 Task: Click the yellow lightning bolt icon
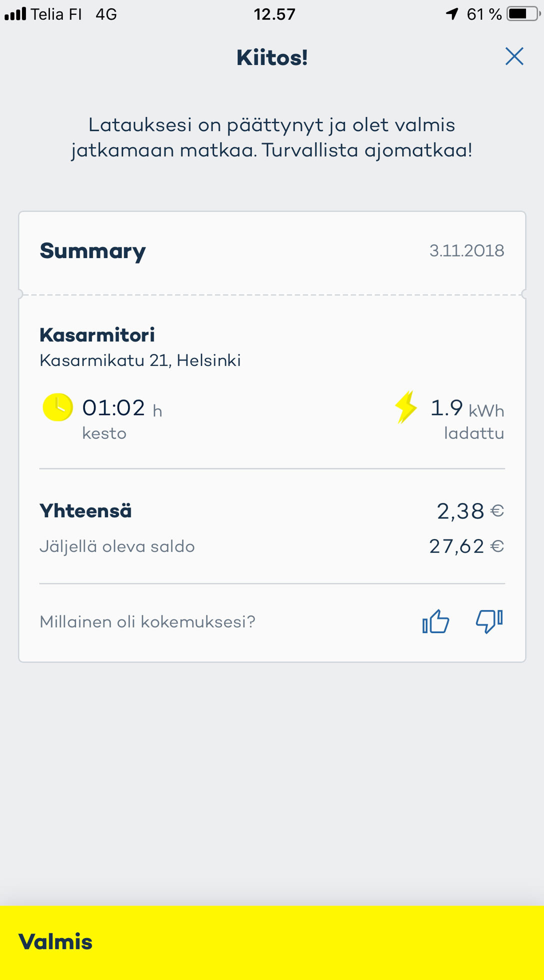[406, 407]
